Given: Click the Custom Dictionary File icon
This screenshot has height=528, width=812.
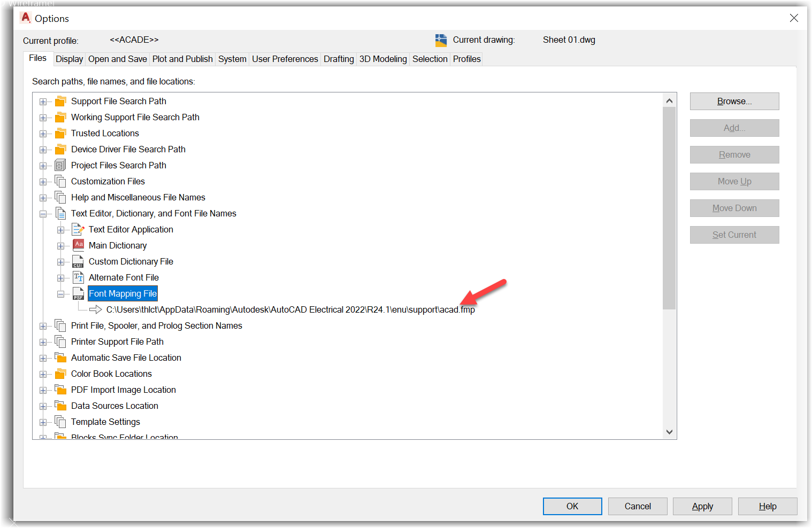Looking at the screenshot, I should pos(78,261).
